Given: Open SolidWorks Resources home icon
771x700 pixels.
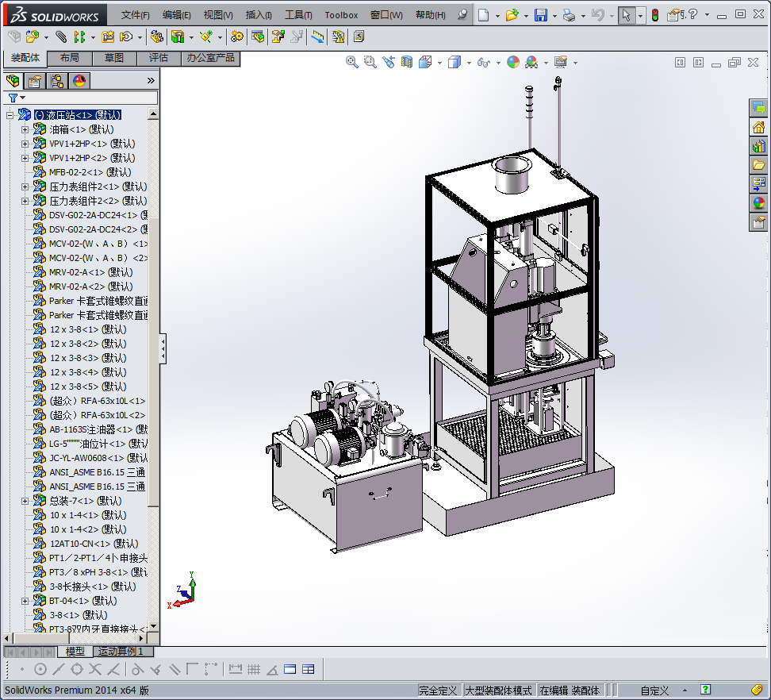Looking at the screenshot, I should (x=758, y=128).
